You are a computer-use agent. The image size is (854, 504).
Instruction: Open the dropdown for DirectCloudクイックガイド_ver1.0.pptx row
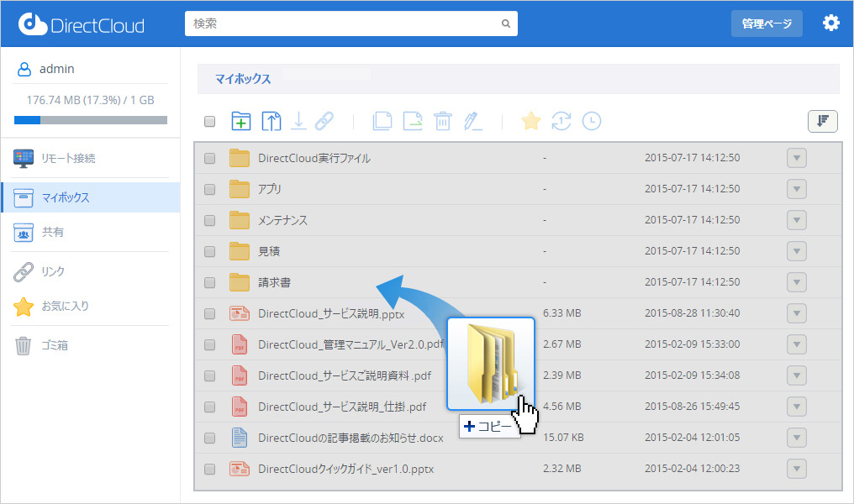796,469
